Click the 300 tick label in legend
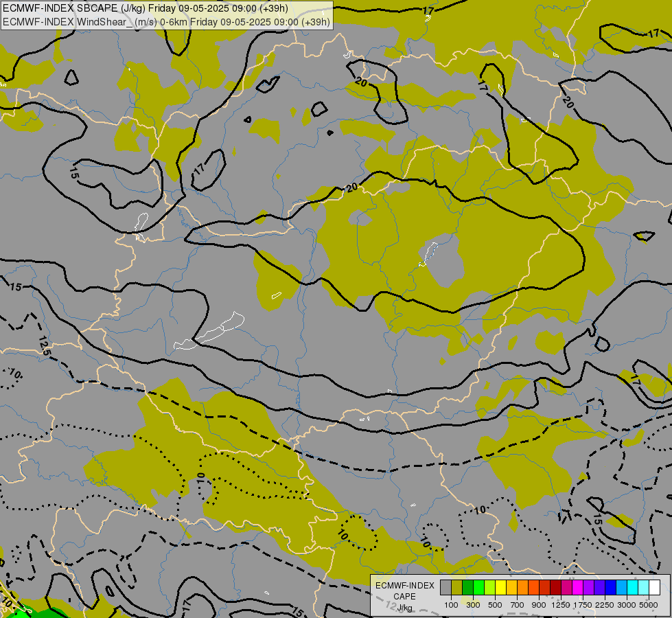The image size is (672, 618). click(473, 605)
